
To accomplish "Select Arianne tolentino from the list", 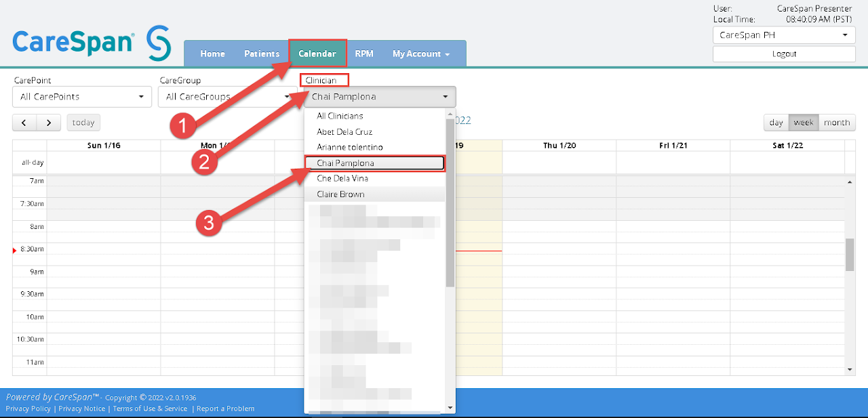I will pos(375,148).
